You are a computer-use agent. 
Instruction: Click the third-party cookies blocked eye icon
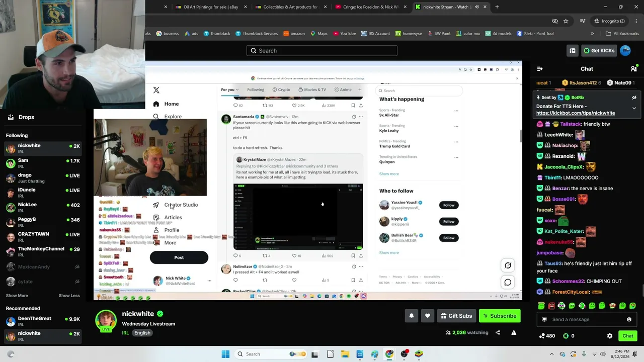pyautogui.click(x=555, y=21)
